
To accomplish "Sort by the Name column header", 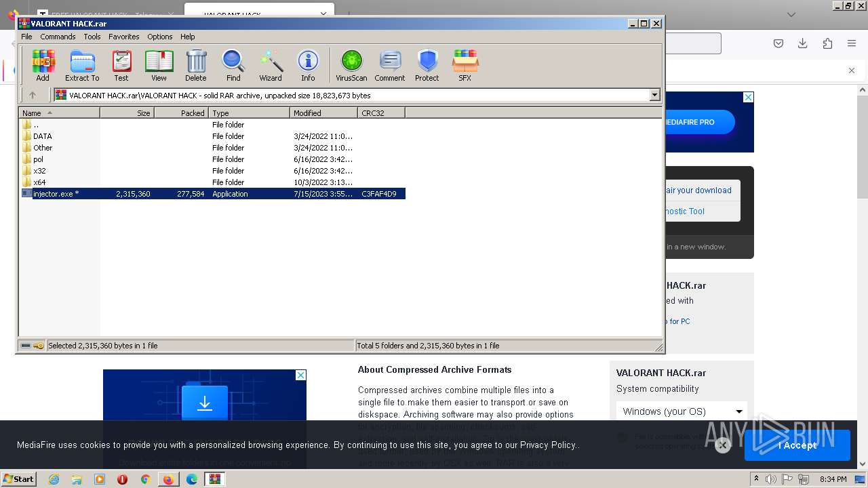I will coord(60,113).
